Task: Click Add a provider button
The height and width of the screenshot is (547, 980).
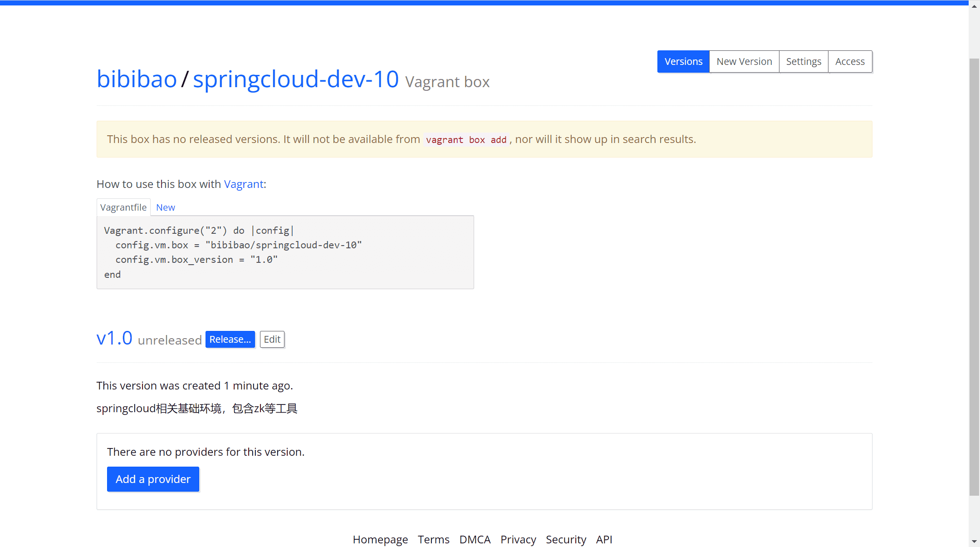Action: 153,479
